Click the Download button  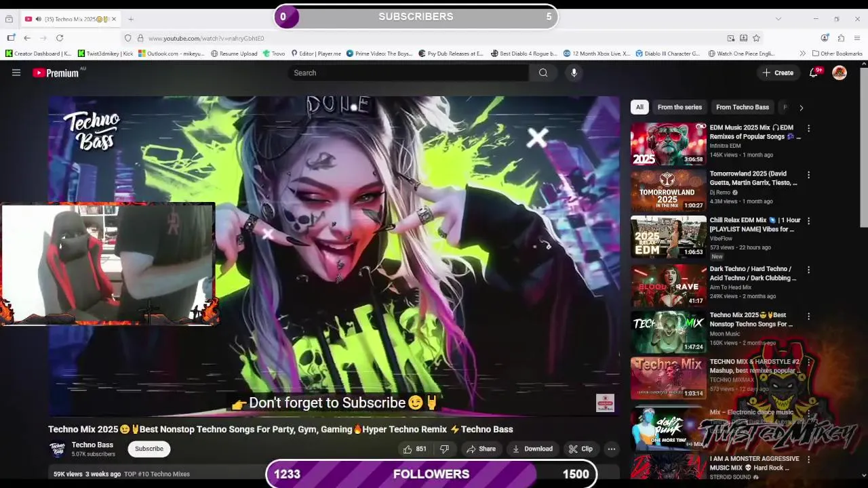532,449
